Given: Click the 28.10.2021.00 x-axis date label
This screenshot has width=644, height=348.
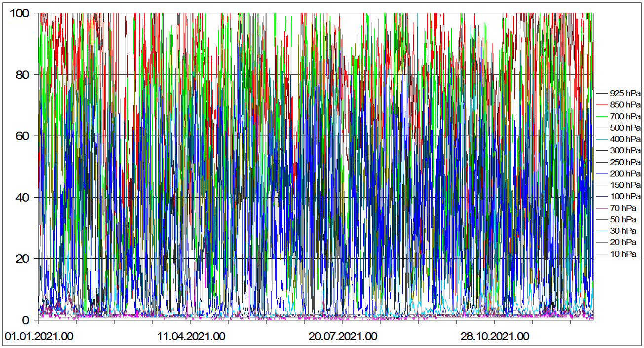Looking at the screenshot, I should [495, 337].
